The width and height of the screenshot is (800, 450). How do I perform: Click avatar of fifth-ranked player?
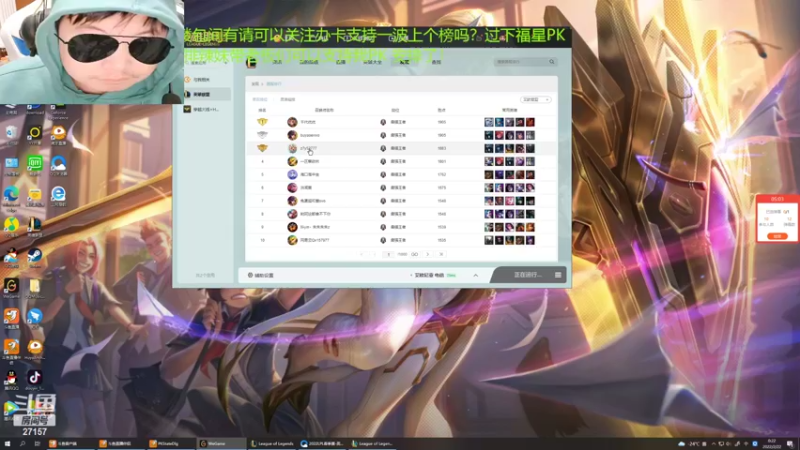coord(292,174)
